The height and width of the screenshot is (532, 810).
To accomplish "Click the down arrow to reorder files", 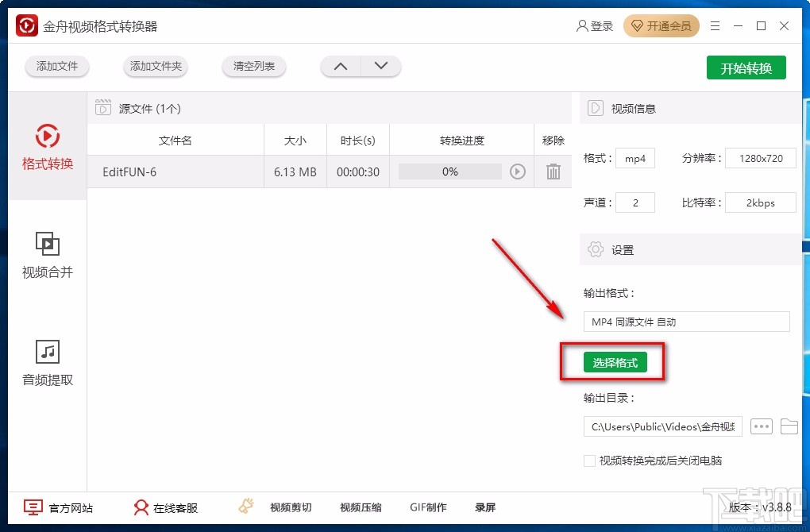I will point(380,66).
